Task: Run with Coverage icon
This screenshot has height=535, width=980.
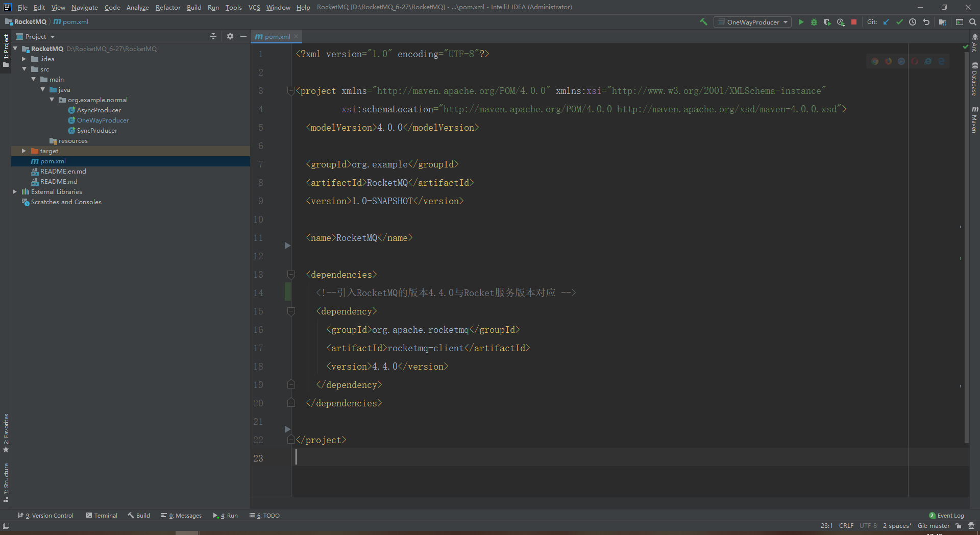Action: pos(827,22)
